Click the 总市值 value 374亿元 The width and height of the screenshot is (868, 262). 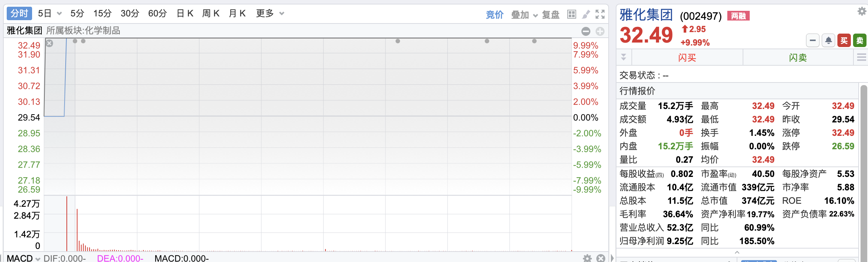758,201
